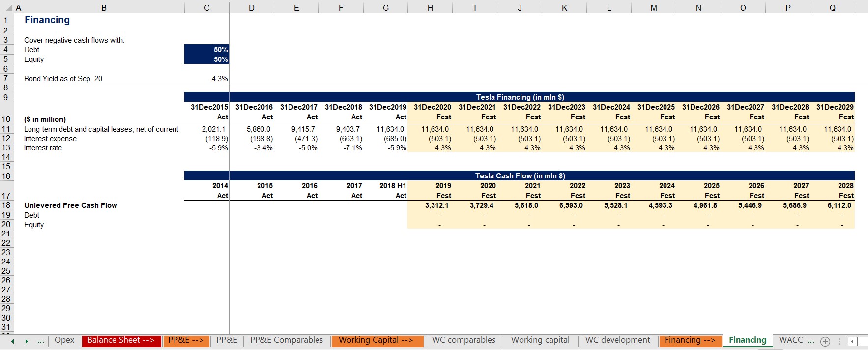Click the 'Cover negative cash flows with:' cell
This screenshot has height=350, width=868.
74,40
